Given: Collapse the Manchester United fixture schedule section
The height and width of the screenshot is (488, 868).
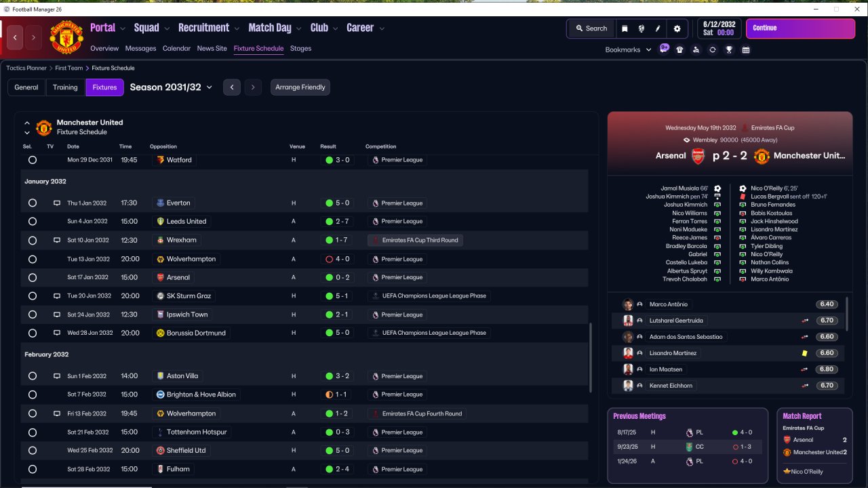Looking at the screenshot, I should pyautogui.click(x=27, y=123).
